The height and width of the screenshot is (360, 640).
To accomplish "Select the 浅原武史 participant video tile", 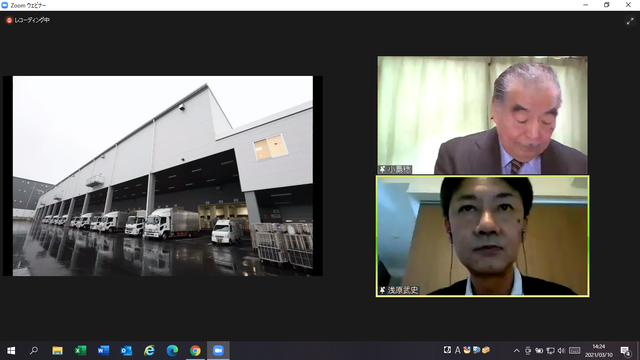I will (x=482, y=236).
